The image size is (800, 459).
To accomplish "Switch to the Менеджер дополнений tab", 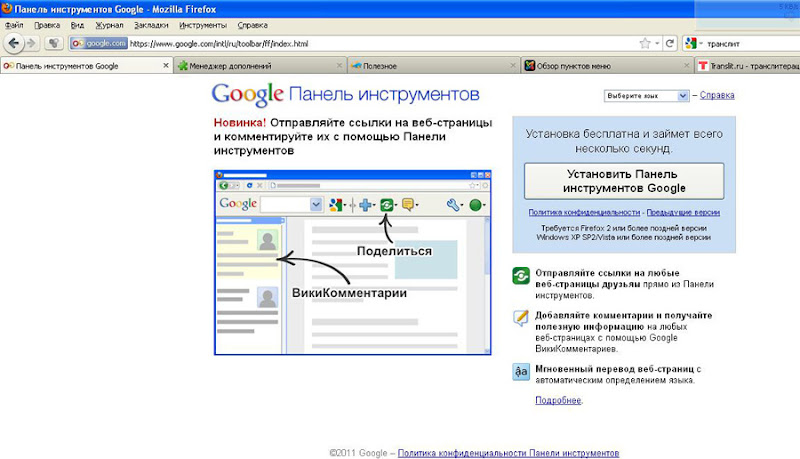I will 260,66.
